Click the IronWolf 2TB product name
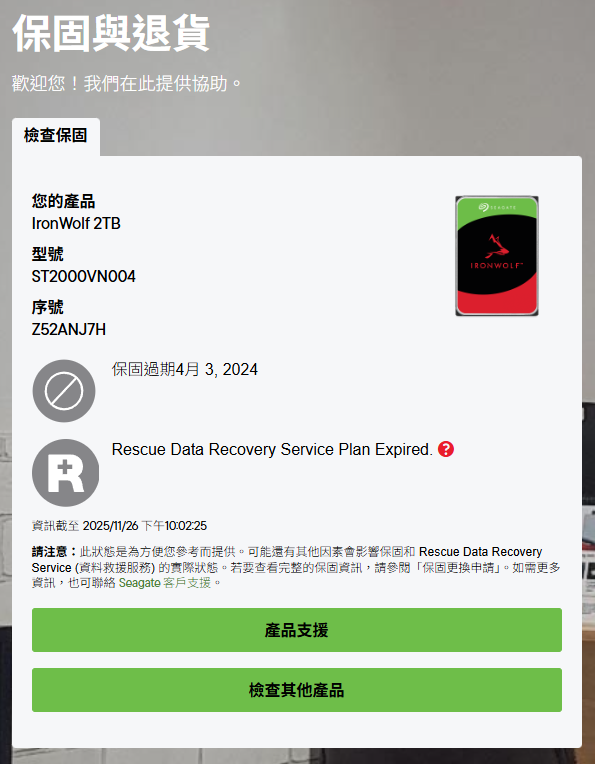The height and width of the screenshot is (764, 595). [76, 224]
